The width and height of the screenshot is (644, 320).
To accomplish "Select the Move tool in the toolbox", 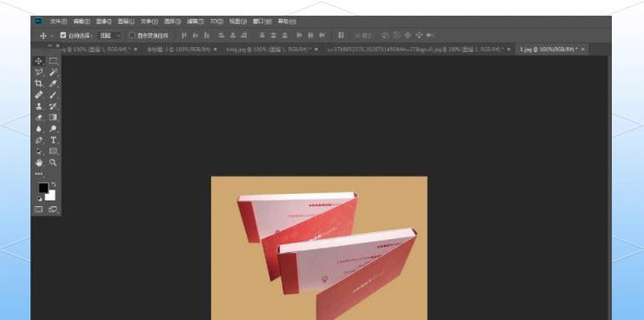I will pos(38,61).
